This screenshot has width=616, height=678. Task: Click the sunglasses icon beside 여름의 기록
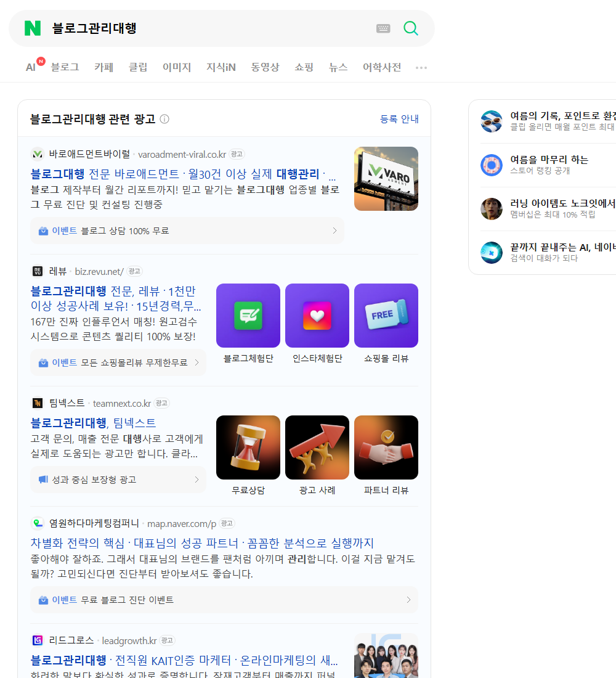pyautogui.click(x=492, y=121)
